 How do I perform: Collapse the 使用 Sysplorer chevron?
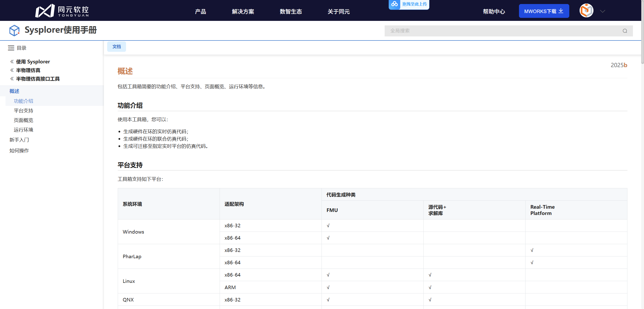pyautogui.click(x=12, y=62)
